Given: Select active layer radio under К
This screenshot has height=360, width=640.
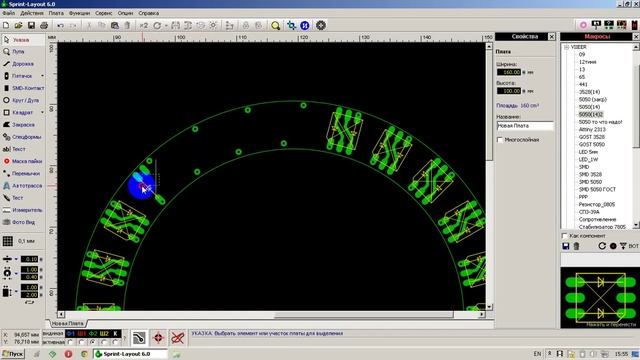Looking at the screenshot, I should coord(116,342).
